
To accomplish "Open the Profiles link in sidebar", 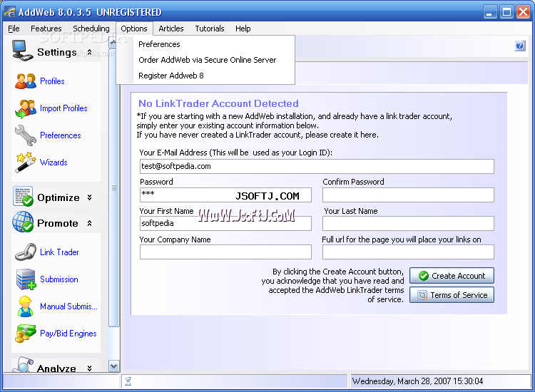I will pos(52,81).
